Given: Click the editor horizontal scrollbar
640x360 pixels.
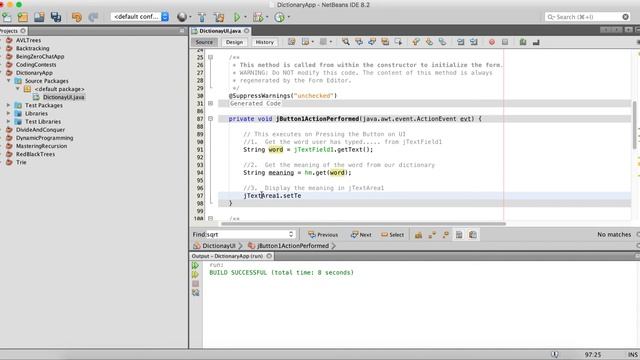Looking at the screenshot, I should pyautogui.click(x=363, y=224).
